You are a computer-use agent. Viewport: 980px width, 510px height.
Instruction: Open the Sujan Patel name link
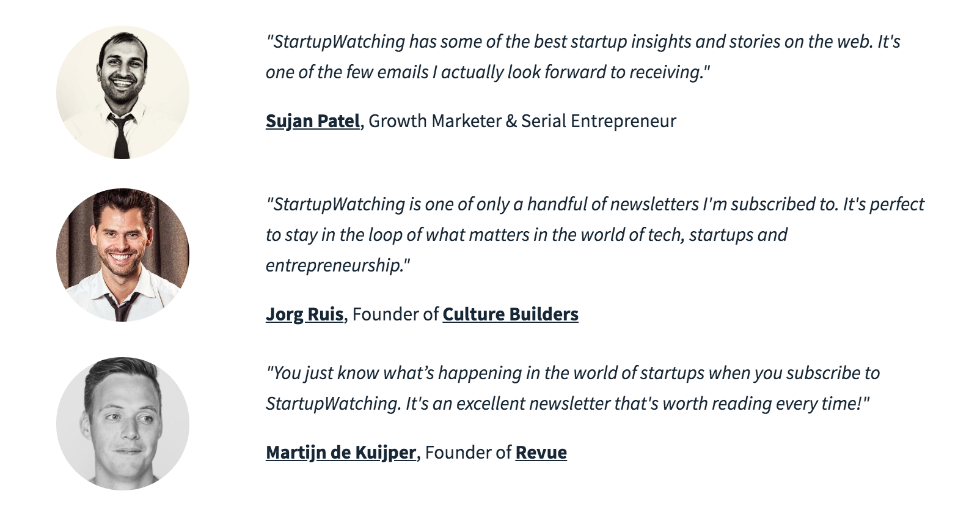coord(313,121)
